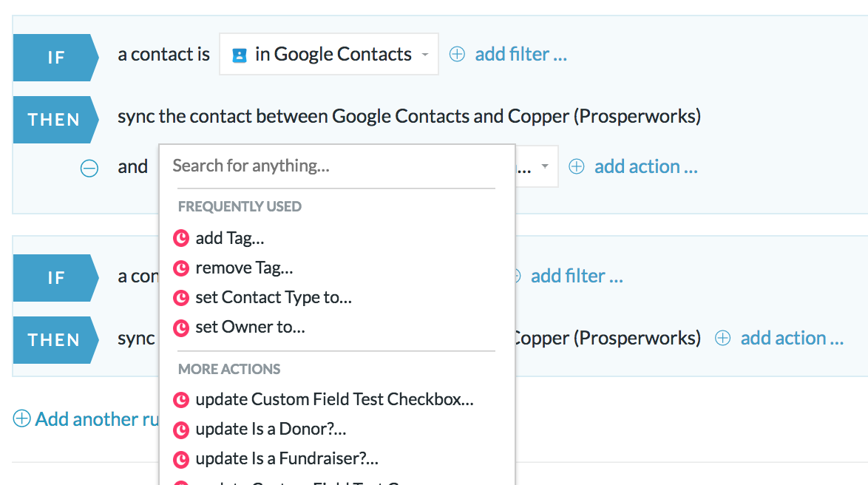The width and height of the screenshot is (868, 485).
Task: Click the Copper icon beside 'remove Tag...'
Action: point(181,268)
